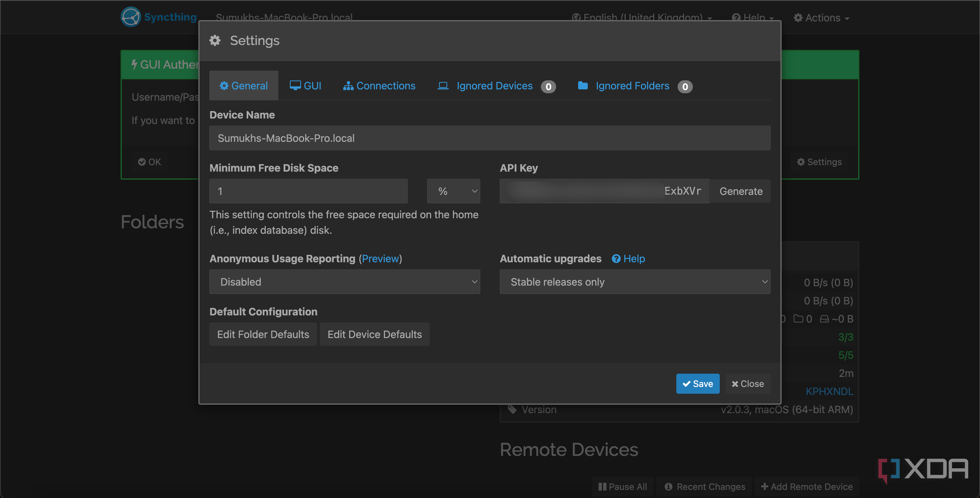Click the Pause All button
The image size is (980, 498).
[x=623, y=487]
